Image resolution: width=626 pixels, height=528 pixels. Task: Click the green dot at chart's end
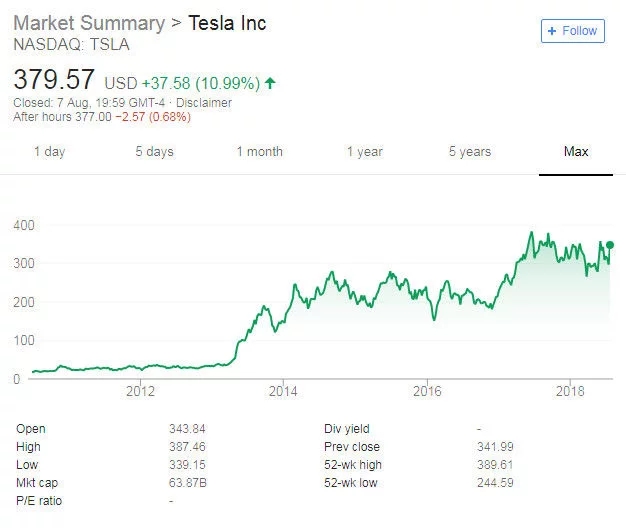click(610, 245)
